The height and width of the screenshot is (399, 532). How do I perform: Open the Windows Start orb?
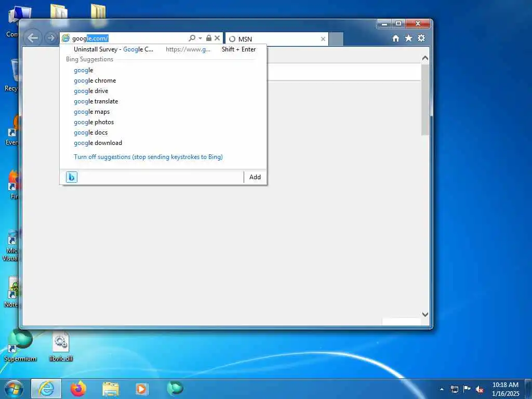[14, 389]
